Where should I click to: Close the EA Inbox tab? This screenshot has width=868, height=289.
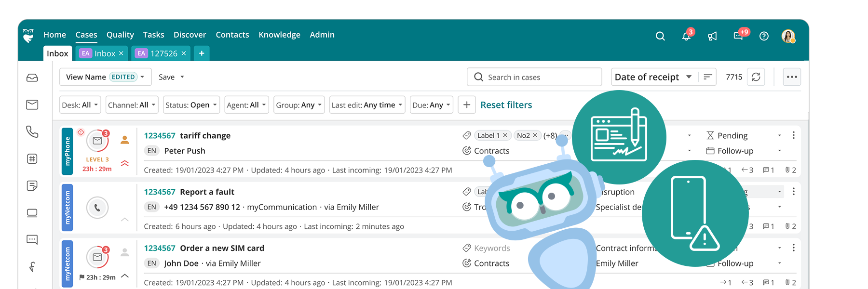(121, 53)
